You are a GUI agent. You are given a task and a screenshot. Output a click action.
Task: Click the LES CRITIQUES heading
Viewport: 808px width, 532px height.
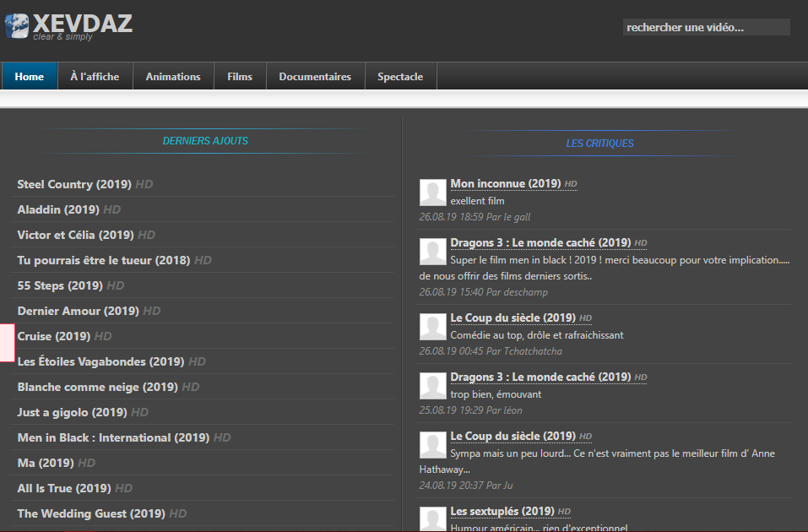click(599, 144)
